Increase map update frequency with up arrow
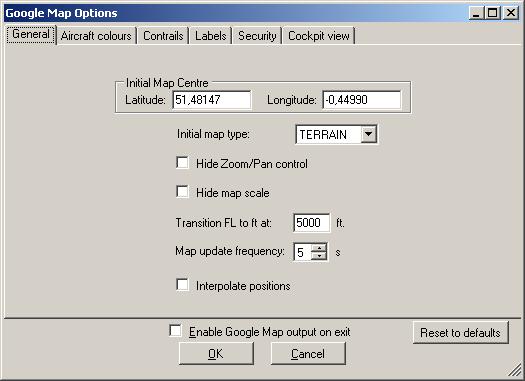The width and height of the screenshot is (525, 381). [x=319, y=248]
